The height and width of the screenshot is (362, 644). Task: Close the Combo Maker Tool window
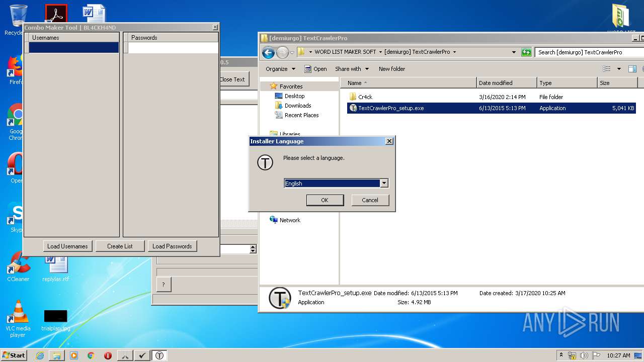215,27
